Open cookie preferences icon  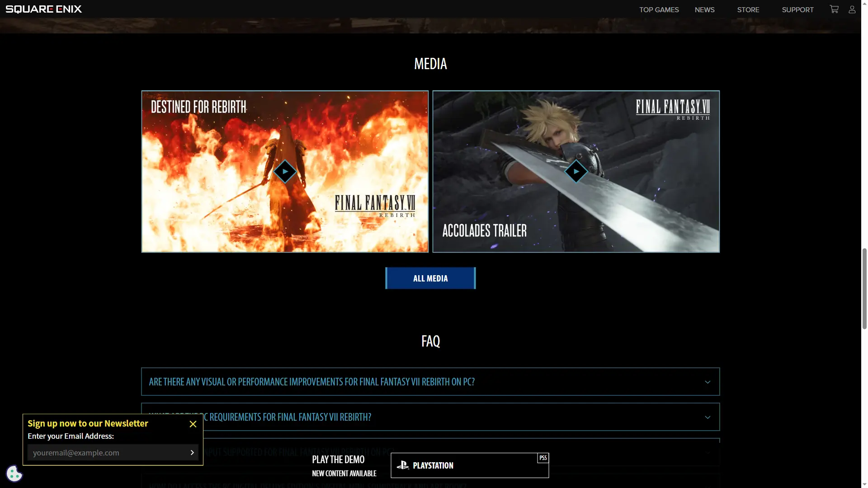click(x=14, y=474)
